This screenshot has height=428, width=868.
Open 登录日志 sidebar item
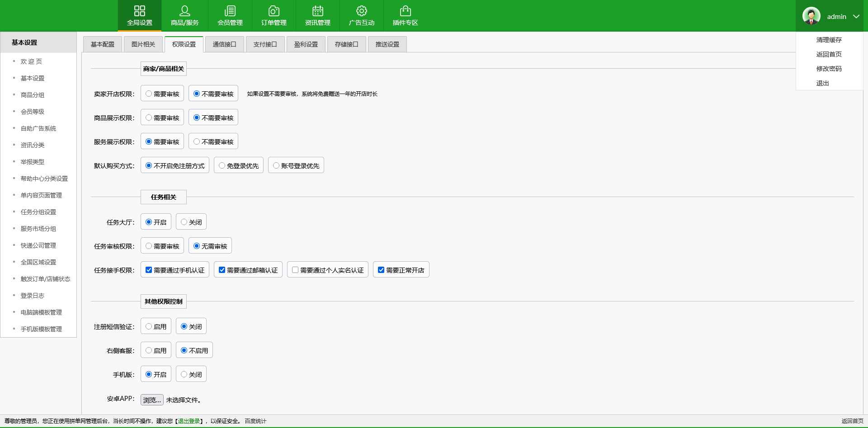pyautogui.click(x=33, y=296)
